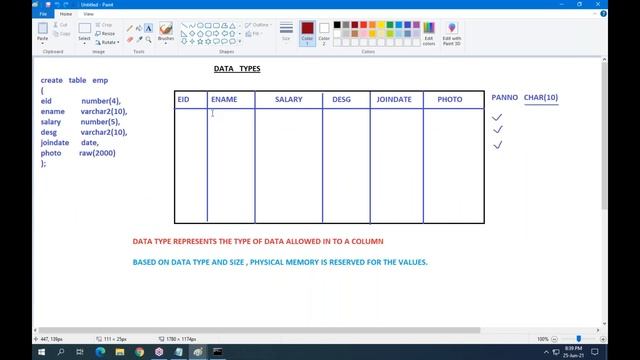Activate the Color 1 selector
This screenshot has height=360, width=640.
pyautogui.click(x=307, y=33)
